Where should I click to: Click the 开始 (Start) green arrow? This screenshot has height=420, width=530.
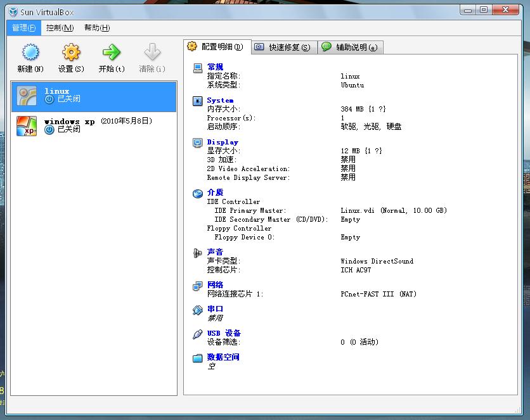(112, 52)
